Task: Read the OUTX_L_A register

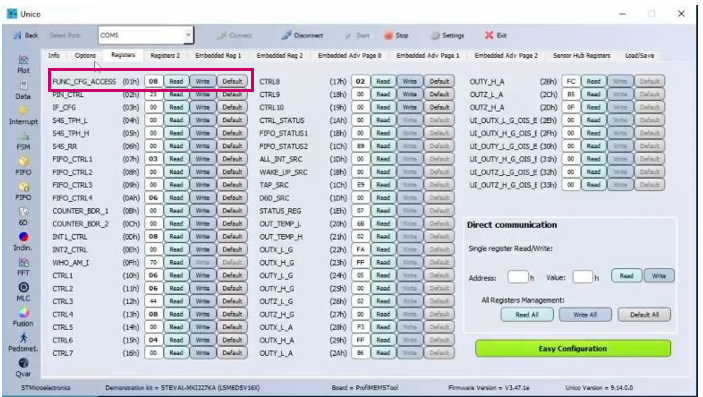Action: pos(383,327)
